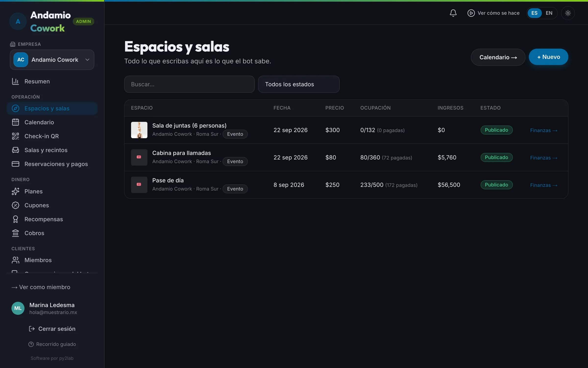
Task: Create a new space with + Nuevo
Action: click(548, 57)
